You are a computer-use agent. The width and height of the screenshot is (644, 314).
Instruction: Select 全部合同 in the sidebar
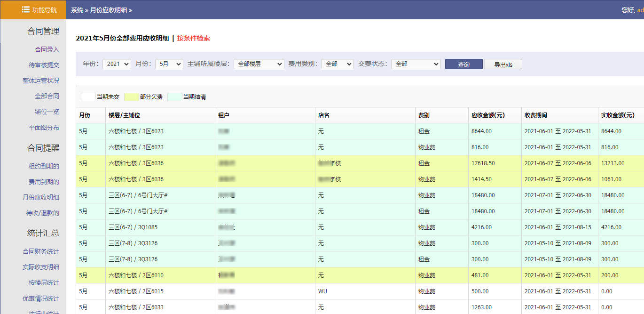pos(47,96)
